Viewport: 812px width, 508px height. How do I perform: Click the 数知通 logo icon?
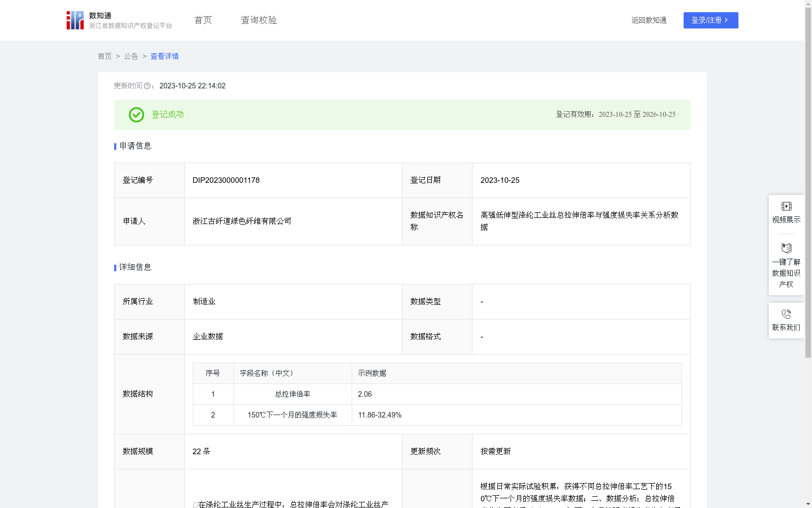(75, 20)
